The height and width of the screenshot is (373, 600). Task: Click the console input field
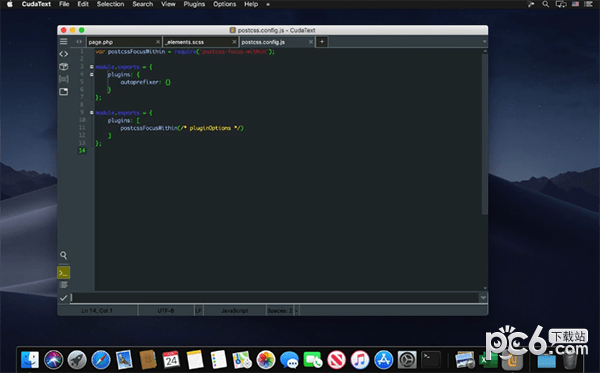tap(274, 298)
